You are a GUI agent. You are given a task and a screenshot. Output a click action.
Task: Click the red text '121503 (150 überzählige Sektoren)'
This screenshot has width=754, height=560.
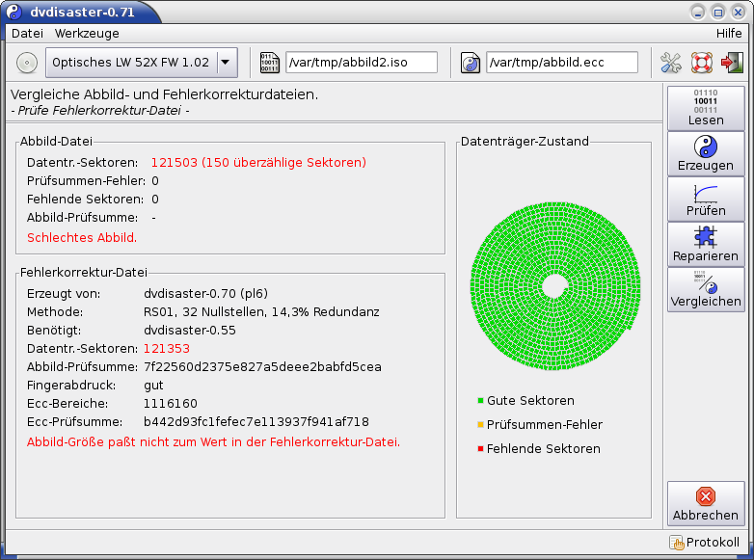coord(258,163)
